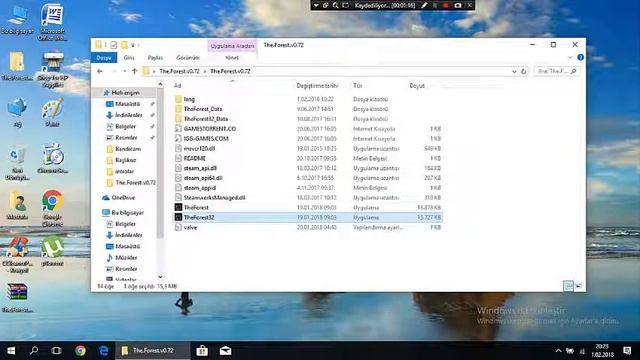Open Microsoft Edge from taskbar

(104, 351)
